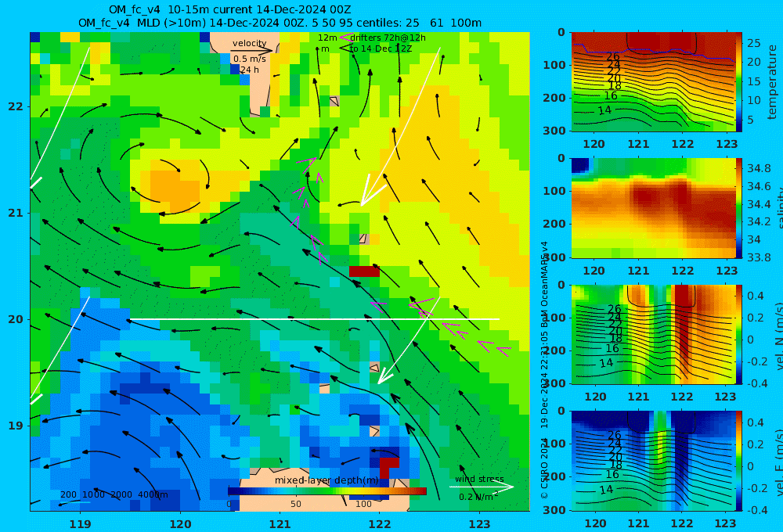Click the '0.2 N/m²' wind stress scale text
Screen dimensions: 783x532
pyautogui.click(x=478, y=496)
